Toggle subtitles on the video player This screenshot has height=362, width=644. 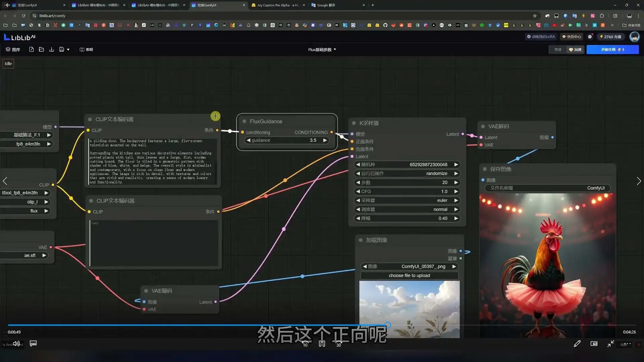click(33, 344)
